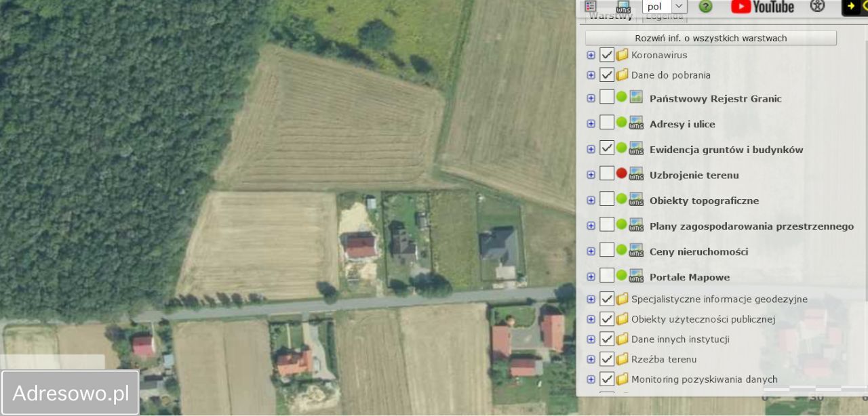
Task: Click the Adresowo.pl logo link
Action: click(71, 392)
